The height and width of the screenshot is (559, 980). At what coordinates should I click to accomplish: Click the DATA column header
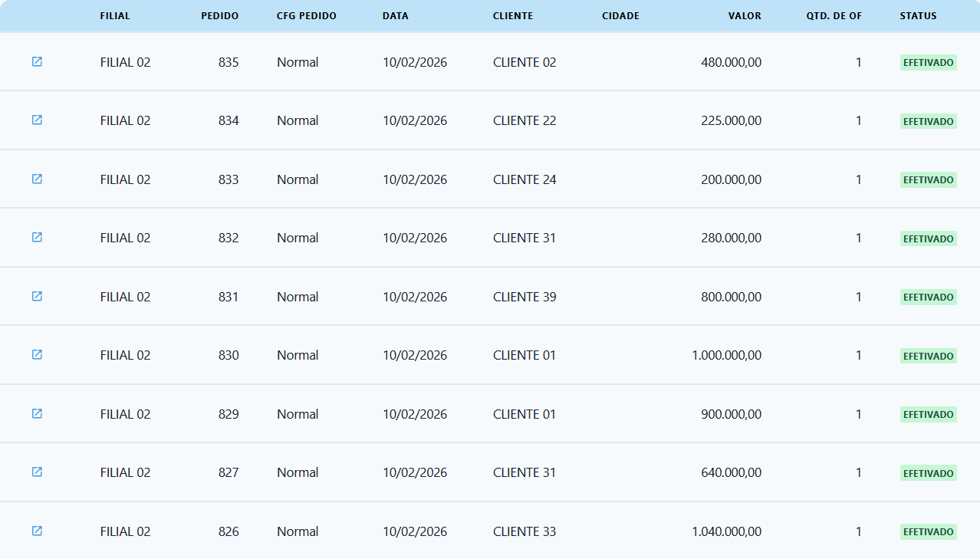click(x=395, y=16)
